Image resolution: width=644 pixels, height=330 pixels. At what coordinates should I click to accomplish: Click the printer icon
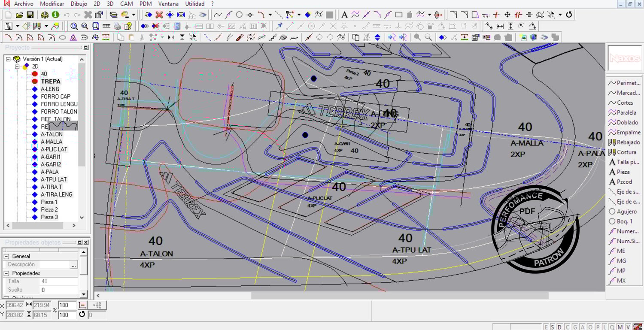point(117,26)
